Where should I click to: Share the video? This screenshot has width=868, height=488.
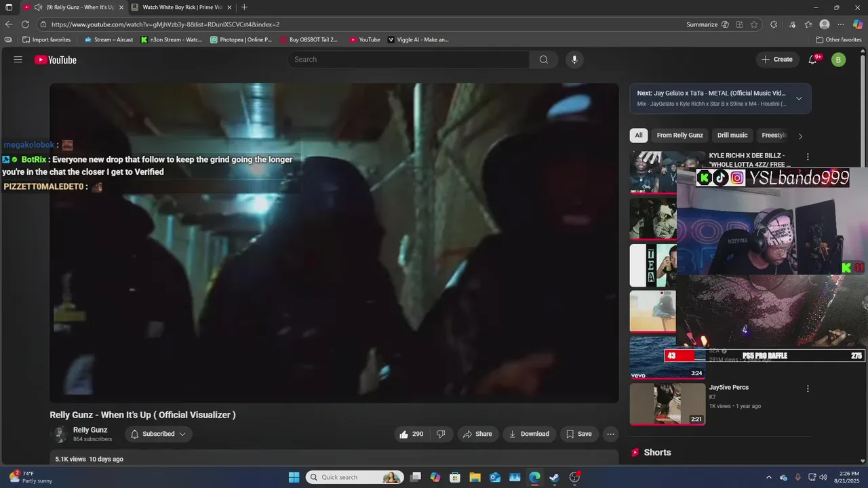[478, 434]
